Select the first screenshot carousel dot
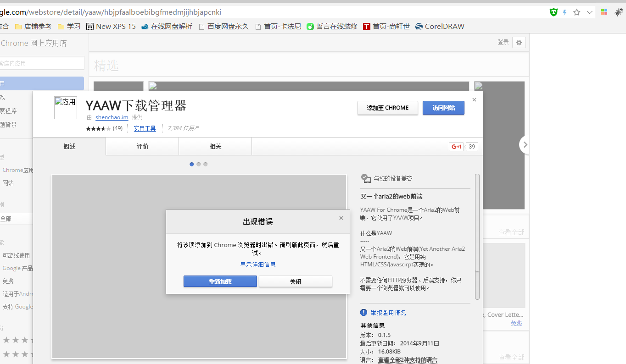 [x=192, y=164]
